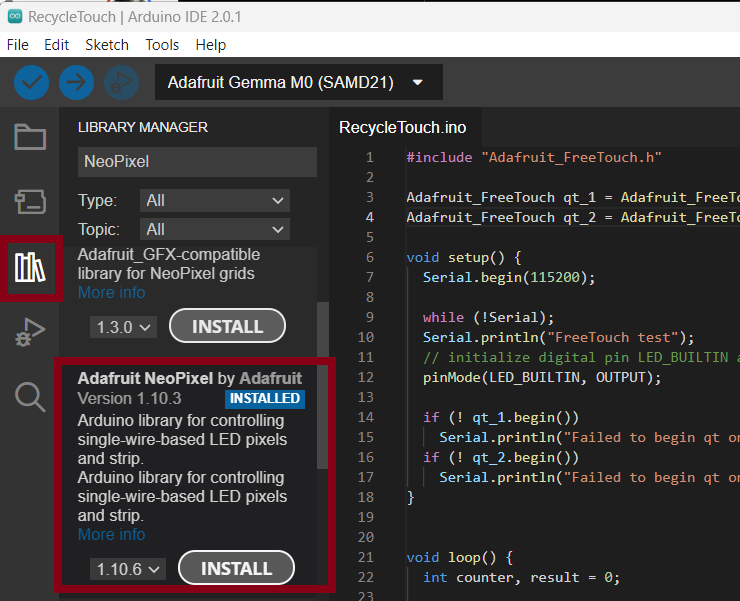Click the if (! qt_2.begin()) line

[x=501, y=457]
